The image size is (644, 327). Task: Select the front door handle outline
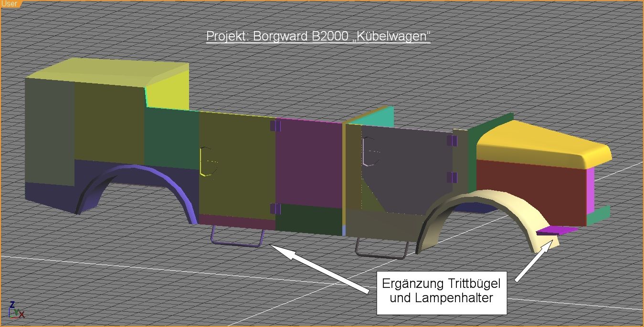(371, 151)
